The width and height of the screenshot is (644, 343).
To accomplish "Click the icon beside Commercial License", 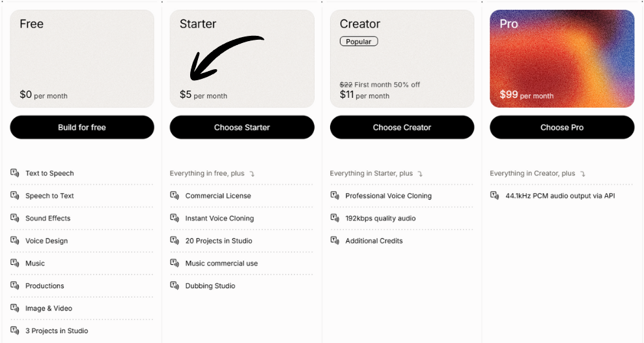I will click(175, 196).
